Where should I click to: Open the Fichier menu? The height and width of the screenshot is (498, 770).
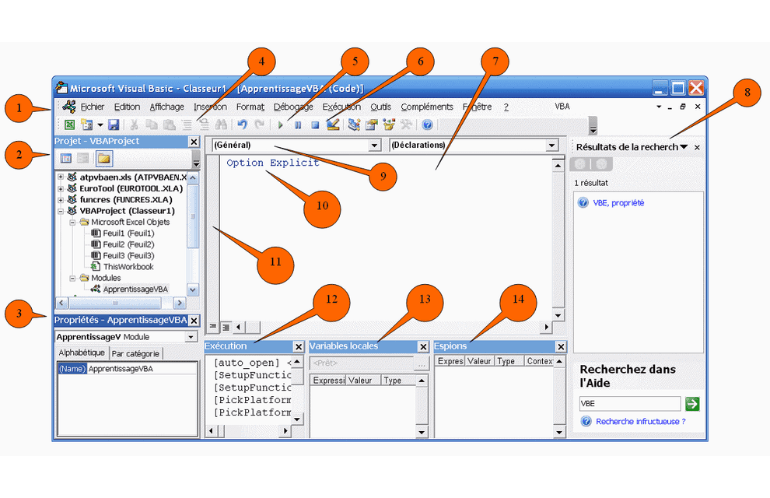(92, 107)
